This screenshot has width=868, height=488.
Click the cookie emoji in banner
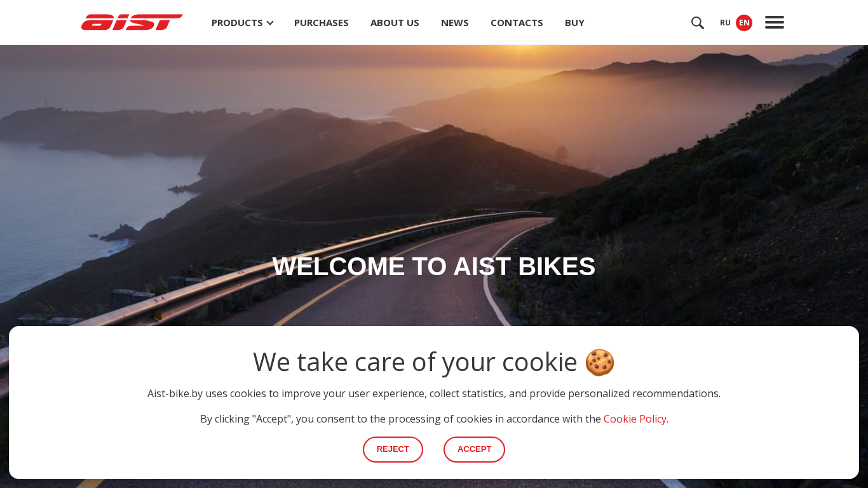tap(600, 362)
